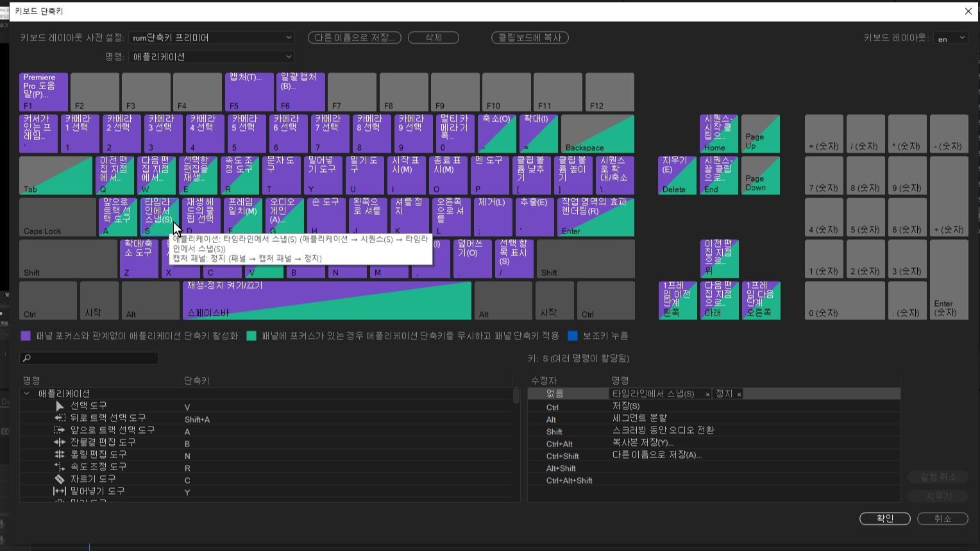Select the left Ctrl key
The height and width of the screenshot is (551, 980).
click(48, 300)
